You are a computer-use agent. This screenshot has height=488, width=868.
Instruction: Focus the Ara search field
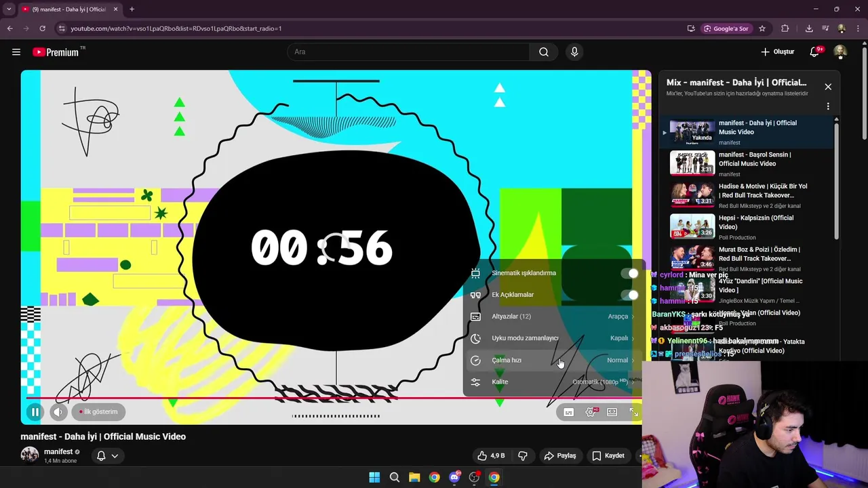coord(409,52)
